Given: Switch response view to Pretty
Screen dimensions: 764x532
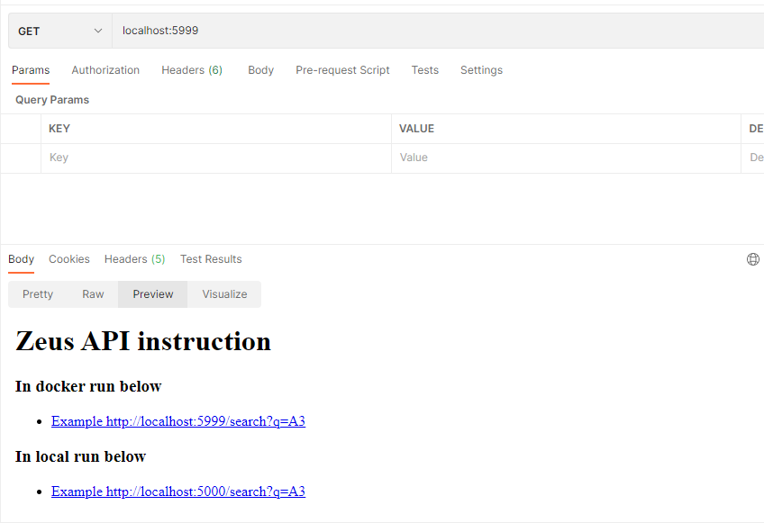Looking at the screenshot, I should click(x=38, y=294).
